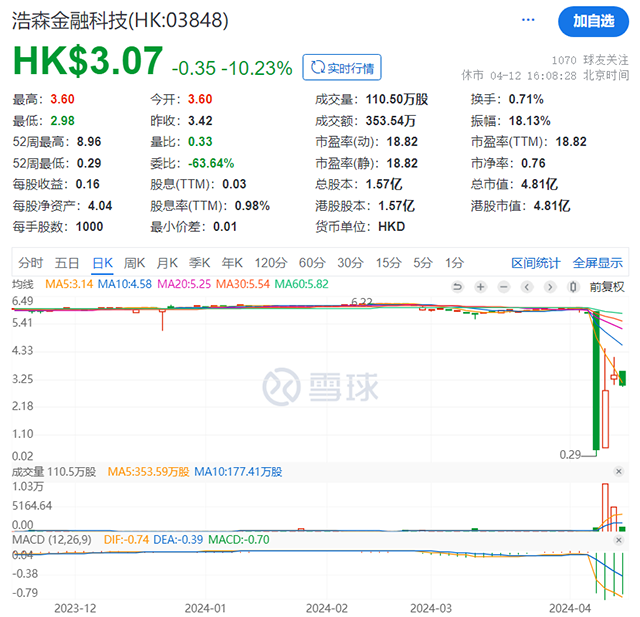Select the 日K chart tab
The height and width of the screenshot is (617, 640).
(x=102, y=263)
